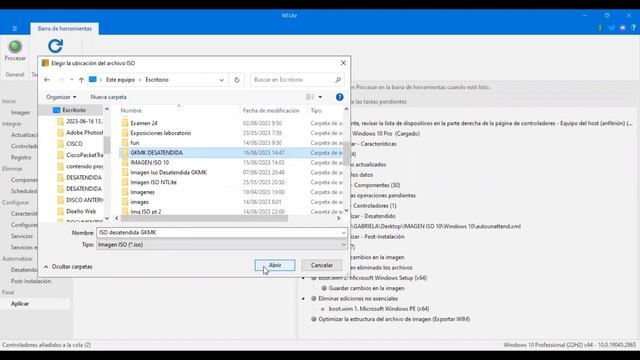
Task: Click Este equipo in the address path
Action: tap(120, 80)
